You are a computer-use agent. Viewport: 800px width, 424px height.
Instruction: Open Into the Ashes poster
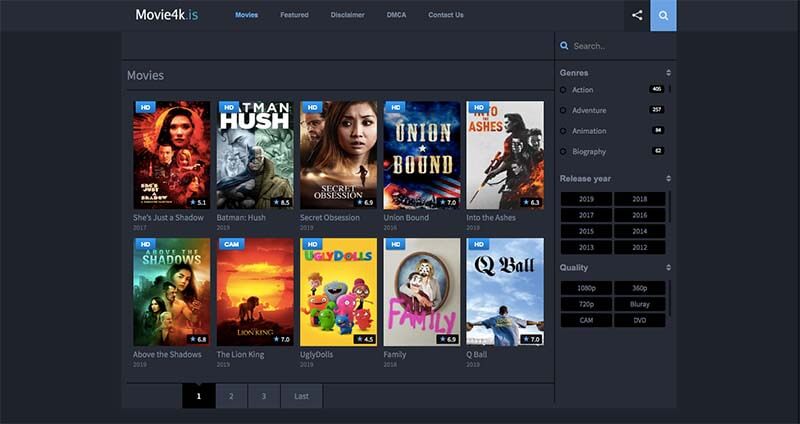505,155
